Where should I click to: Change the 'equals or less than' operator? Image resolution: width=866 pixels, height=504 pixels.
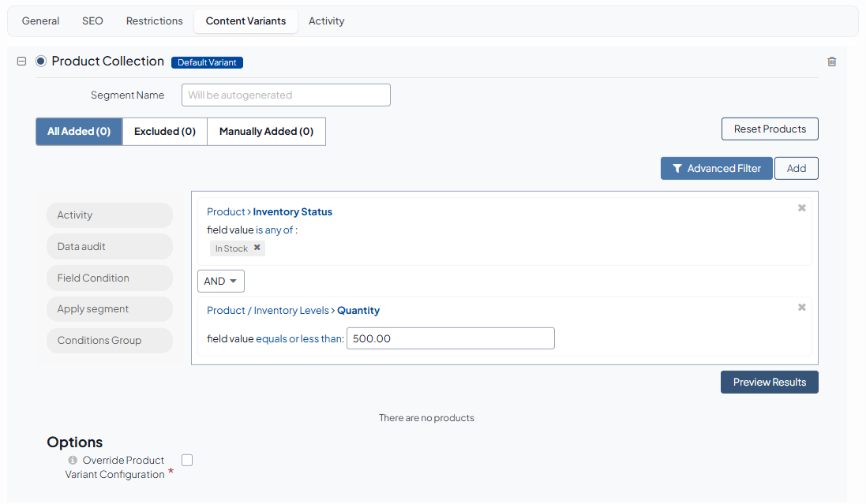(299, 339)
